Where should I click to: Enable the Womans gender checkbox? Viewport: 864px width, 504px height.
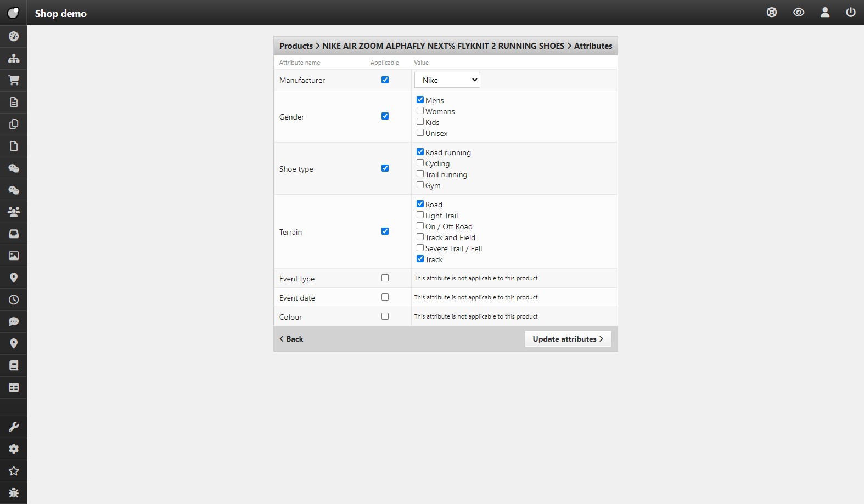pos(420,111)
